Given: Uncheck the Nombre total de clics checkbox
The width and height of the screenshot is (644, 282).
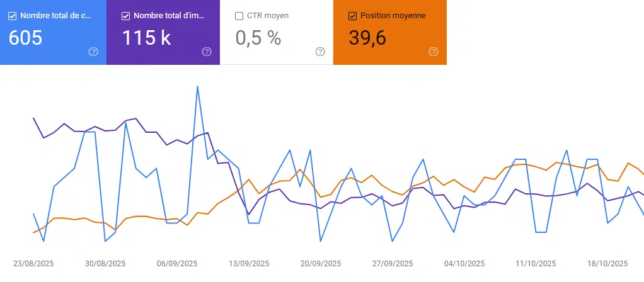Looking at the screenshot, I should [x=13, y=16].
